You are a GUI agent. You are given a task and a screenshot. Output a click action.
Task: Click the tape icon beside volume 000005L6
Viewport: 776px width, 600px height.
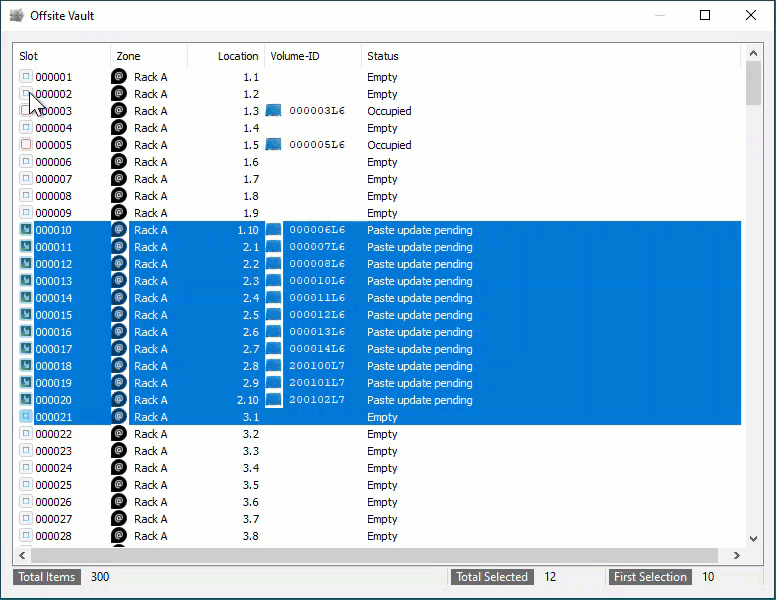pyautogui.click(x=273, y=145)
